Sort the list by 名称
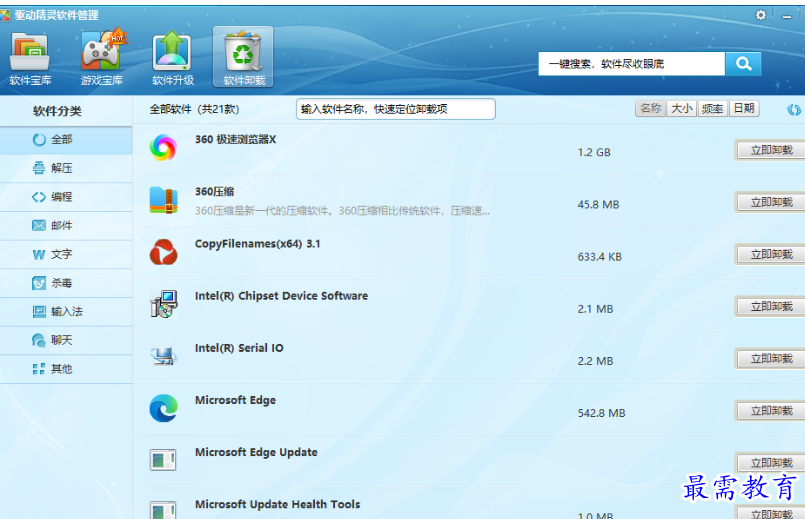Viewport: 805px width, 519px height. coord(650,109)
